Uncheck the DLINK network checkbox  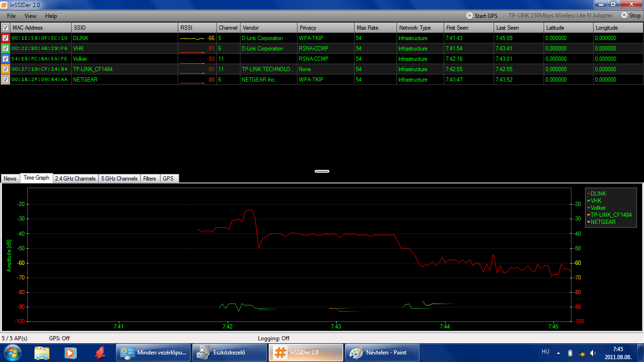[x=5, y=38]
